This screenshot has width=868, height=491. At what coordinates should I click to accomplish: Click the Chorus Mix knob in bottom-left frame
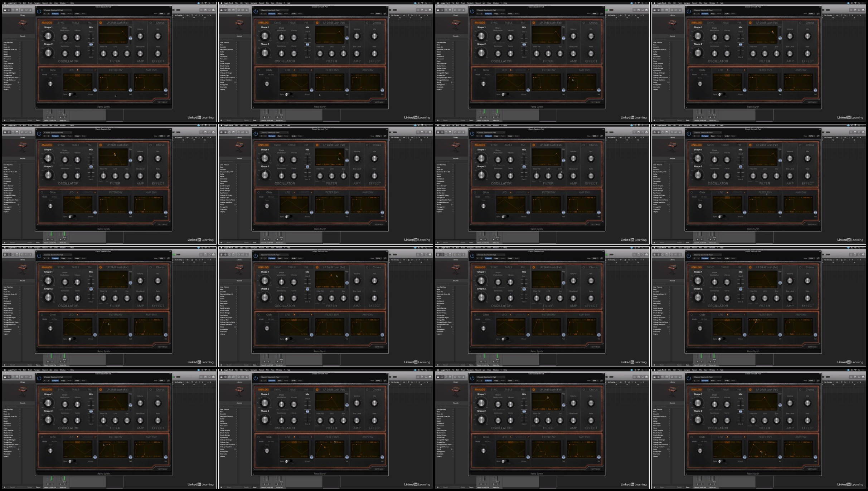158,403
